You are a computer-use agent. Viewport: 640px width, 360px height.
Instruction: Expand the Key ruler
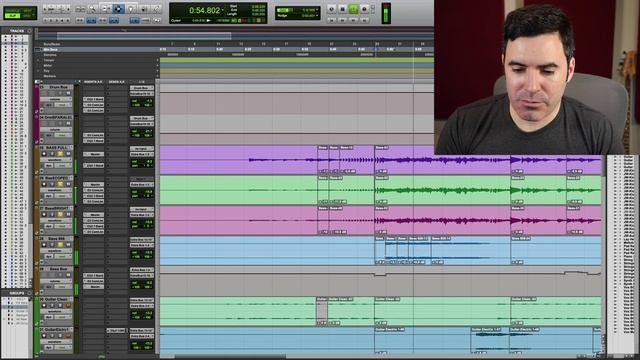tap(39, 71)
